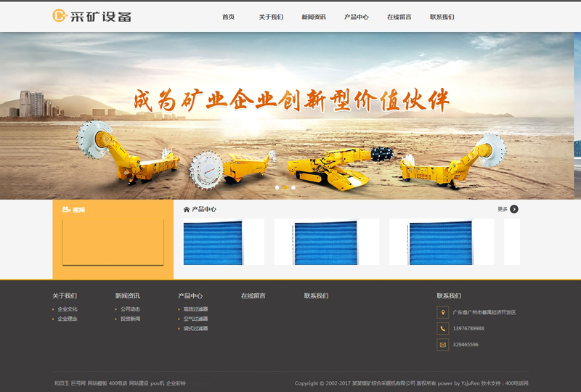Select the middle carousel dot on the banner
Screen dimensions: 581x392
[x=285, y=187]
